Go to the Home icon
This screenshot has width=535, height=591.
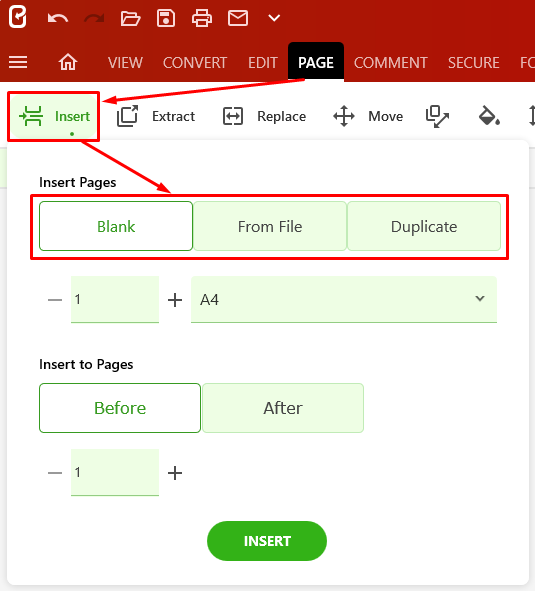point(68,62)
